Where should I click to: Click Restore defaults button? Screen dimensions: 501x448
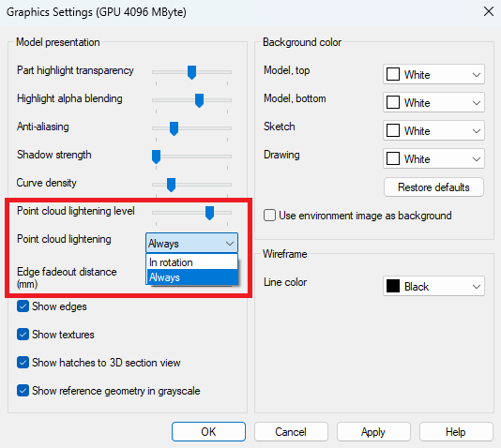pos(433,187)
